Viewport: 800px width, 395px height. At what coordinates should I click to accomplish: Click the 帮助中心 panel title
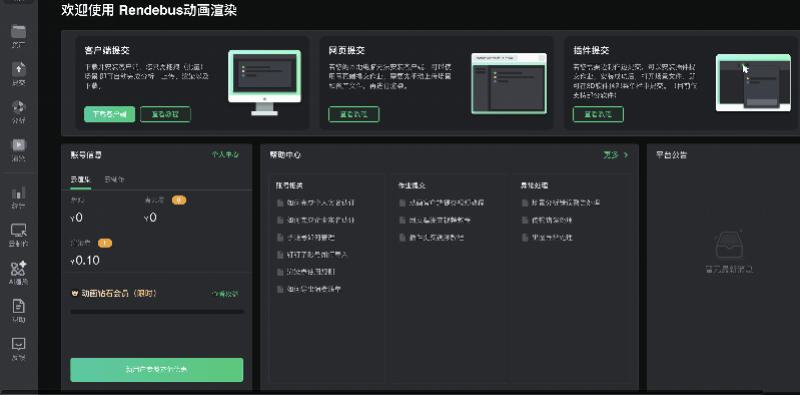(285, 155)
